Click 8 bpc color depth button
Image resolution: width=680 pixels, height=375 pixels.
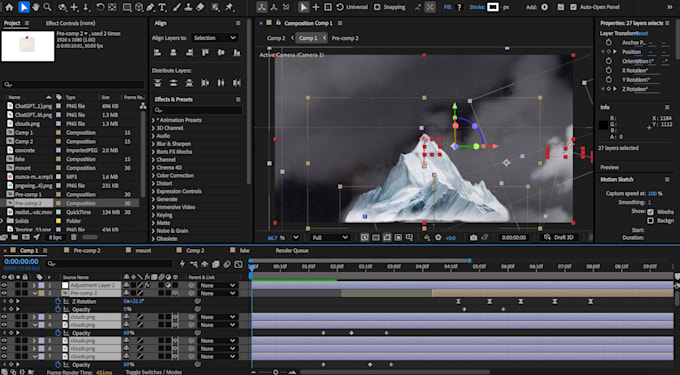[x=55, y=237]
